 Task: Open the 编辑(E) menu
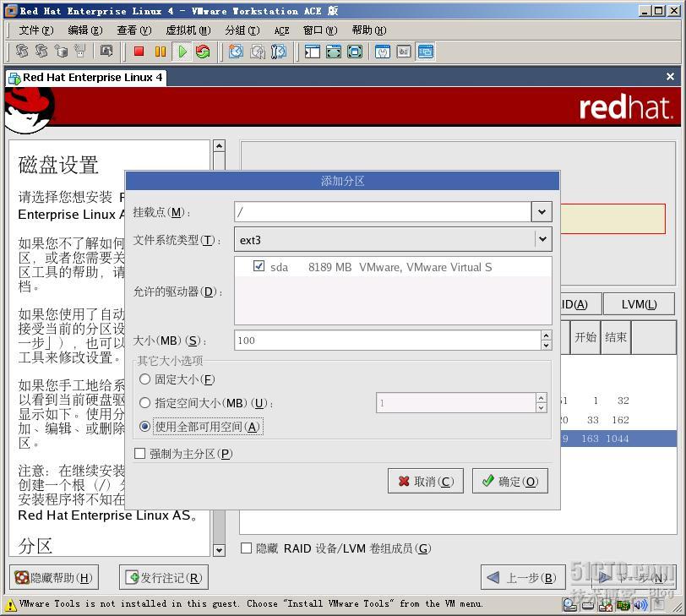click(84, 30)
